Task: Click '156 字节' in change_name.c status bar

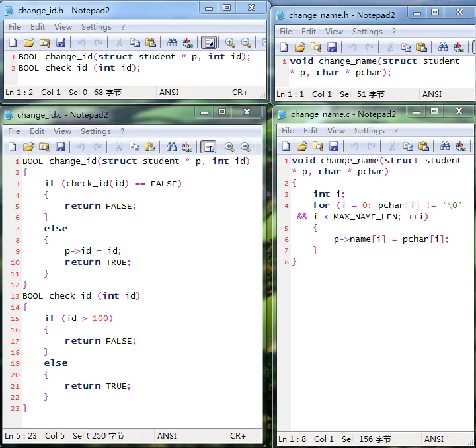Action: (x=375, y=439)
